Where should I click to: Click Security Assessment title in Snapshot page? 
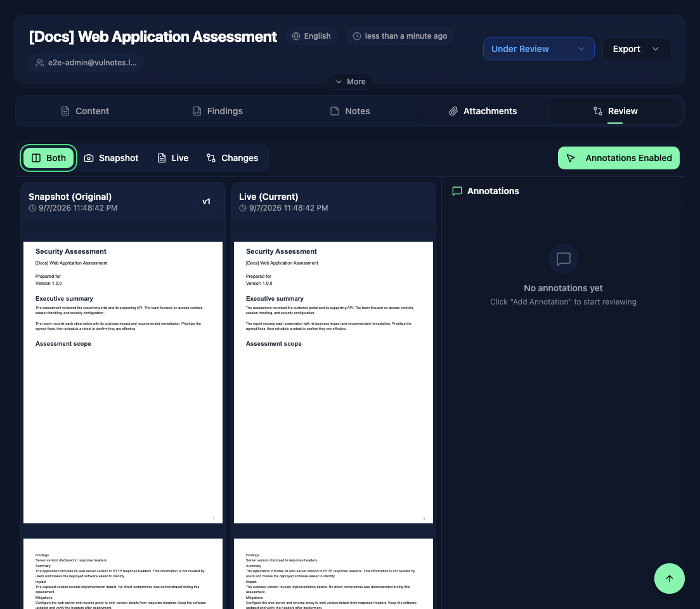(x=71, y=252)
